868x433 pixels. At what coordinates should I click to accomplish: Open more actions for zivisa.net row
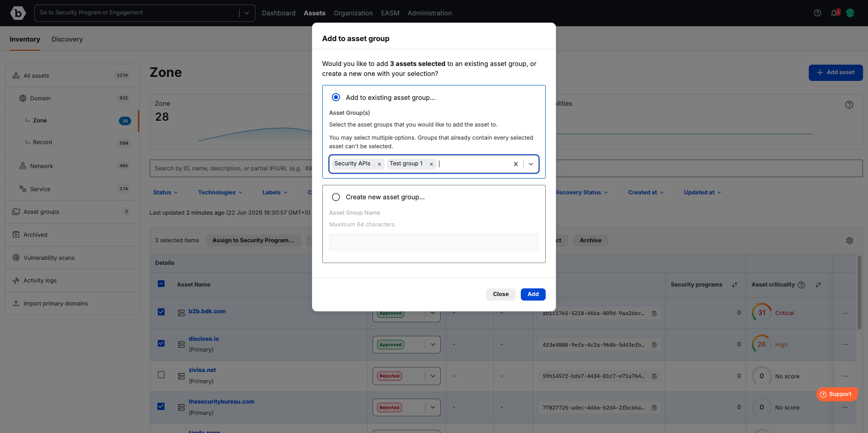click(x=845, y=376)
